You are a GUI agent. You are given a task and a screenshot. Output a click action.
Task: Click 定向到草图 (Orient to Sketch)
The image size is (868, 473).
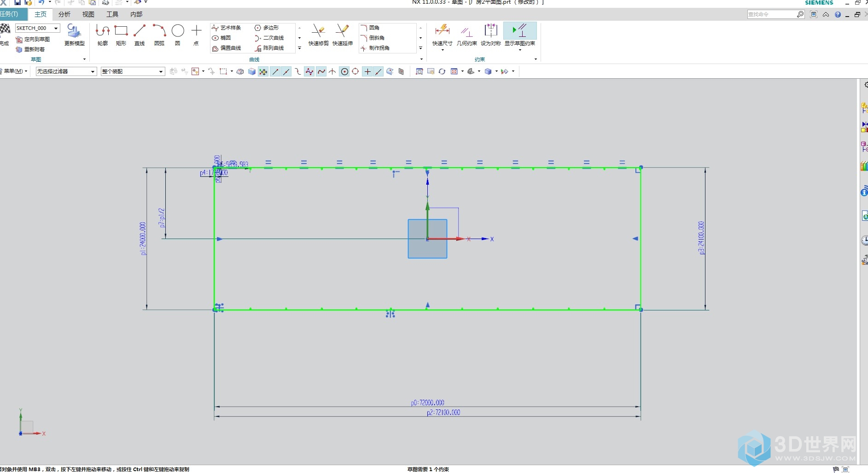tap(33, 40)
